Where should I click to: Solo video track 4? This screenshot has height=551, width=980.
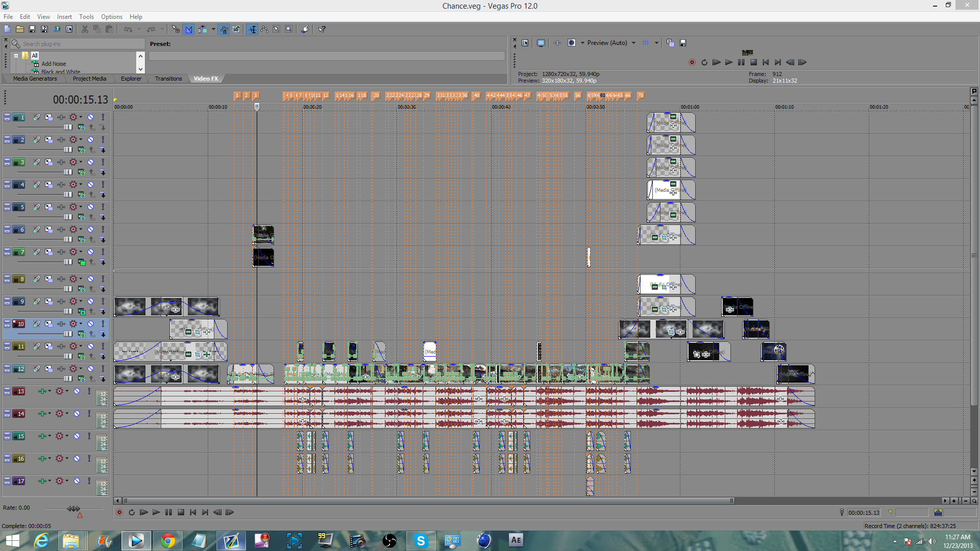[103, 185]
